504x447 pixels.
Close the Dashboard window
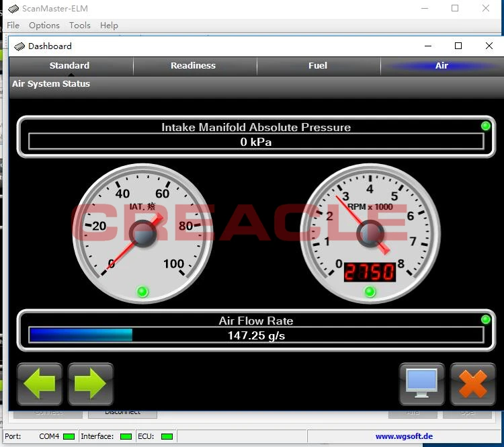pyautogui.click(x=489, y=46)
